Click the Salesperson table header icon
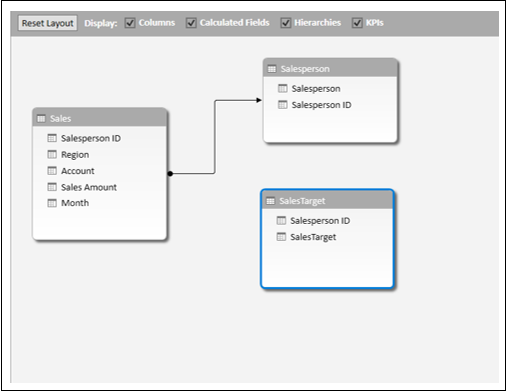507x391 pixels. coord(272,69)
